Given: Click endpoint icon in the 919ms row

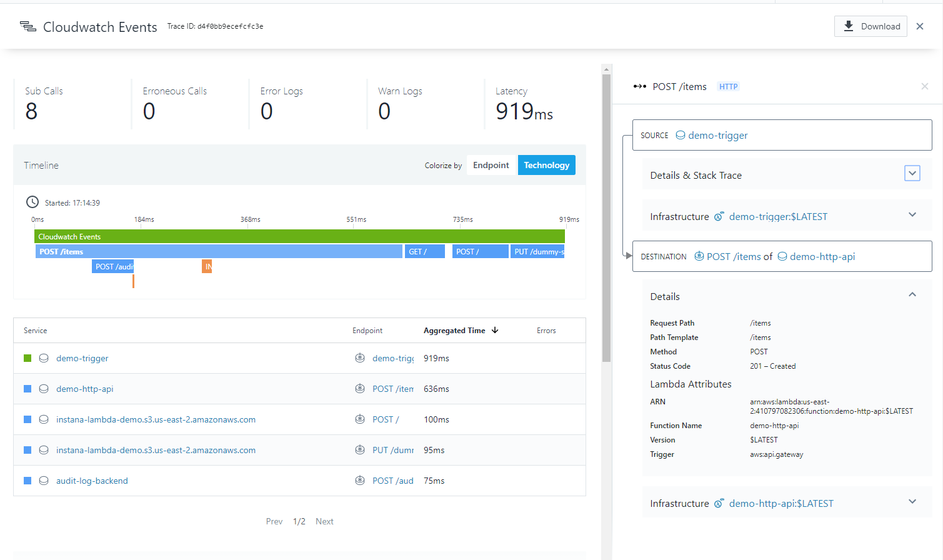Looking at the screenshot, I should [360, 358].
